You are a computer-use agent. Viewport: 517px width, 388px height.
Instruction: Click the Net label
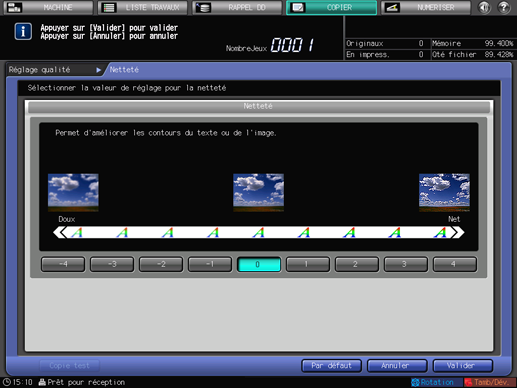coord(454,219)
